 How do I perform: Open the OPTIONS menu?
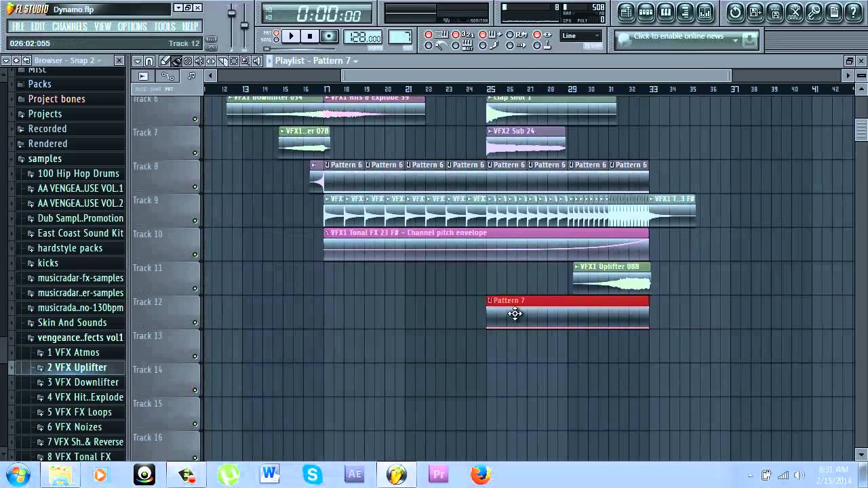point(132,26)
